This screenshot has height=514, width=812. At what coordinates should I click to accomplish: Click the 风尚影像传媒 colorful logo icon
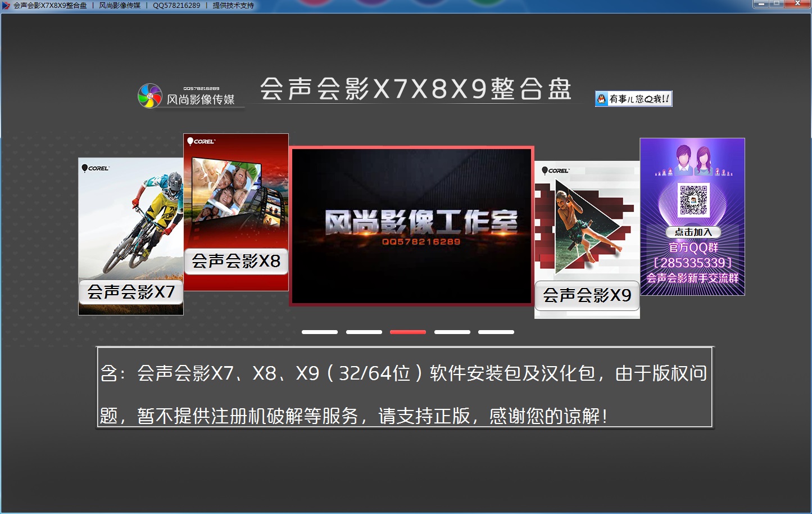(x=150, y=96)
